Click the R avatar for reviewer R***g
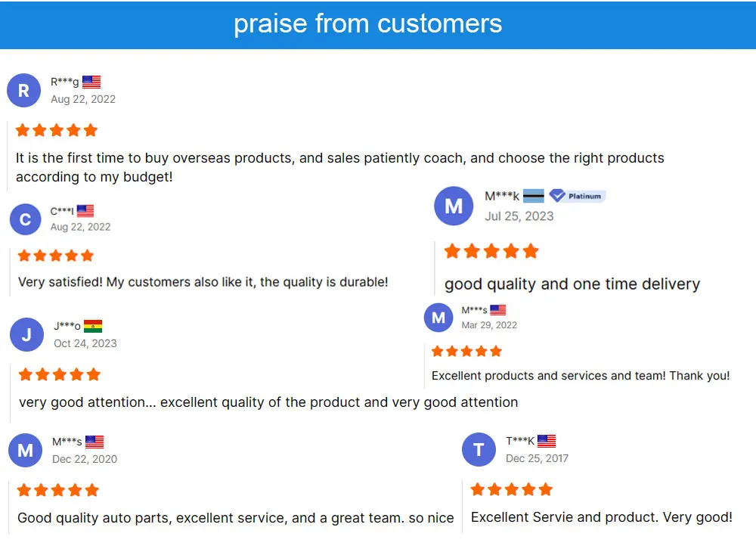Screen dimensions: 756x549 click(23, 91)
